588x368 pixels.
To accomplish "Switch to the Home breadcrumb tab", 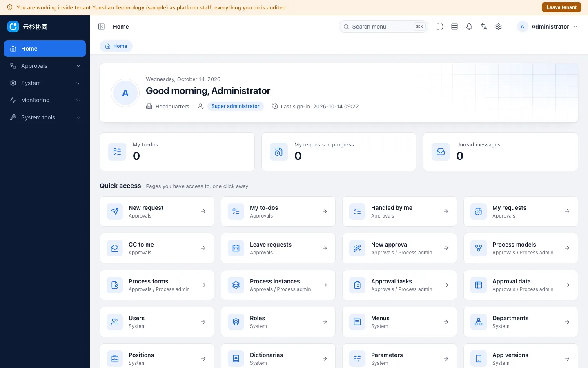I will [x=116, y=46].
